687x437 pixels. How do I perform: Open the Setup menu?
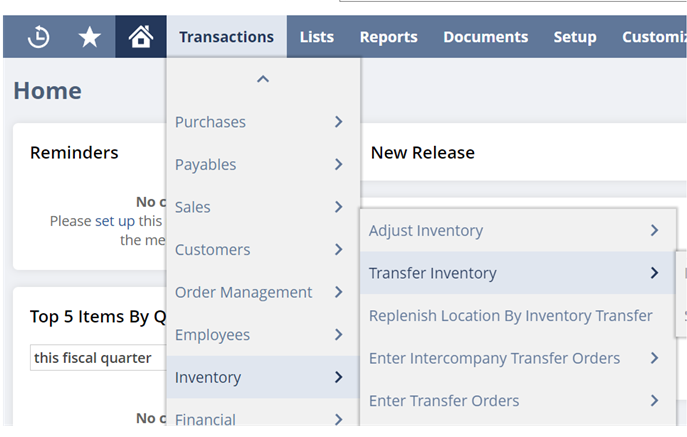(575, 37)
